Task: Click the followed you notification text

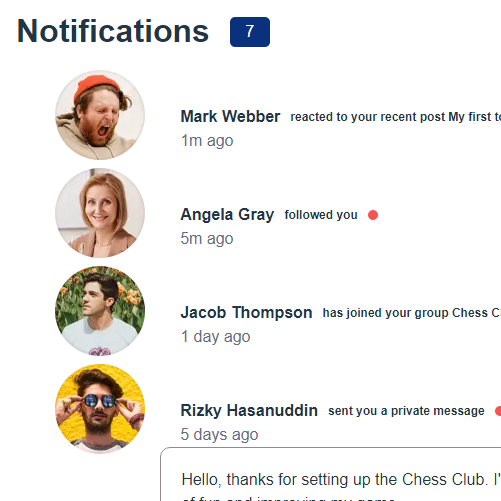Action: pyautogui.click(x=321, y=215)
